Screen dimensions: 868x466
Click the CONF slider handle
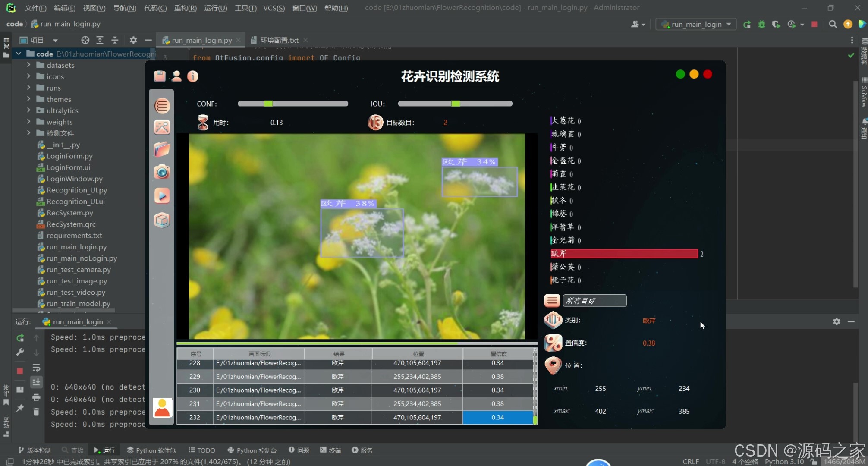click(x=268, y=104)
